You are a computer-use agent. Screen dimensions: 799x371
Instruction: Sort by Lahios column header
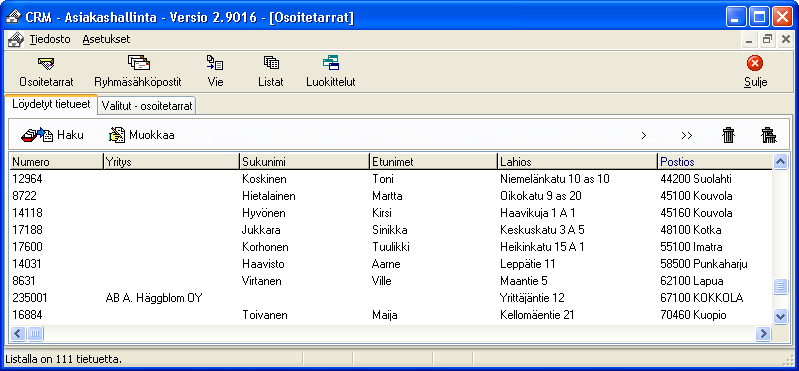tap(577, 162)
